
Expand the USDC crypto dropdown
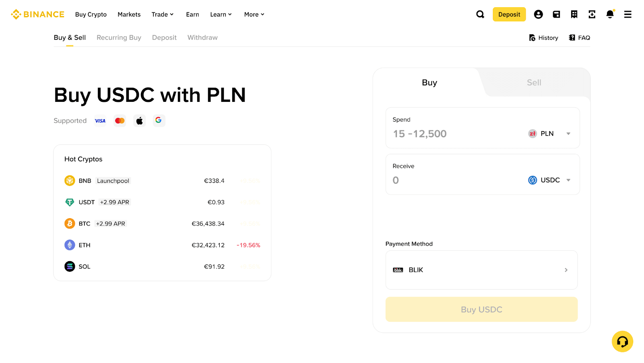click(549, 180)
